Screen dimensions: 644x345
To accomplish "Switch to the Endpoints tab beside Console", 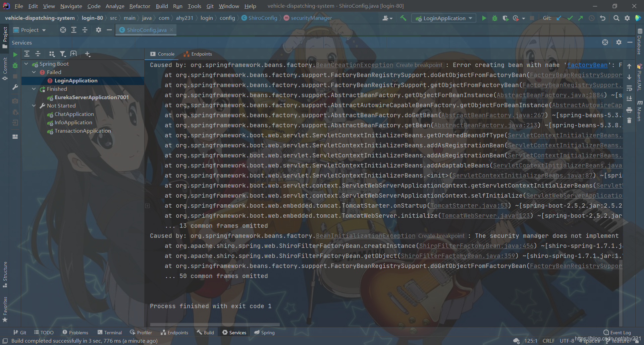I will click(x=198, y=54).
